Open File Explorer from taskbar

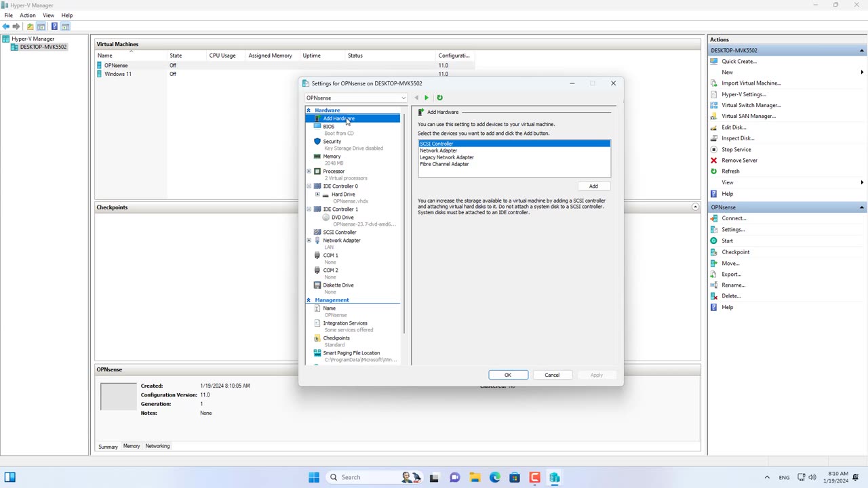tap(475, 477)
